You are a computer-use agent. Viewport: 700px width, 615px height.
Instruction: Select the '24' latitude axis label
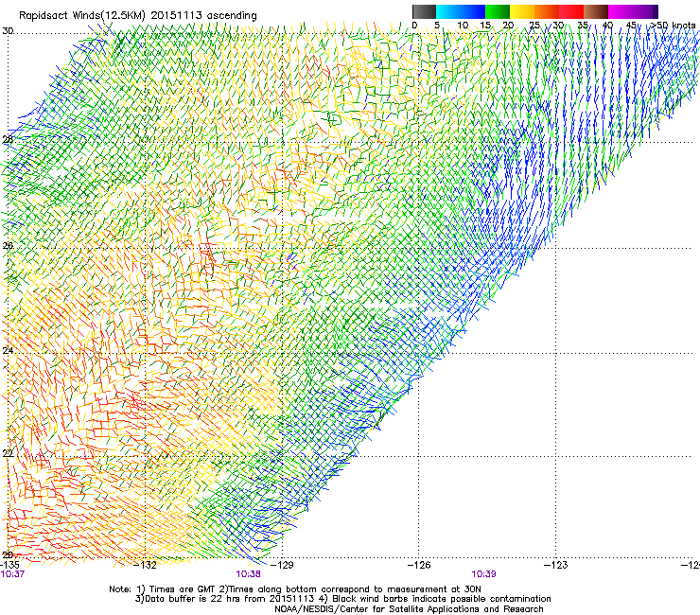(x=8, y=351)
